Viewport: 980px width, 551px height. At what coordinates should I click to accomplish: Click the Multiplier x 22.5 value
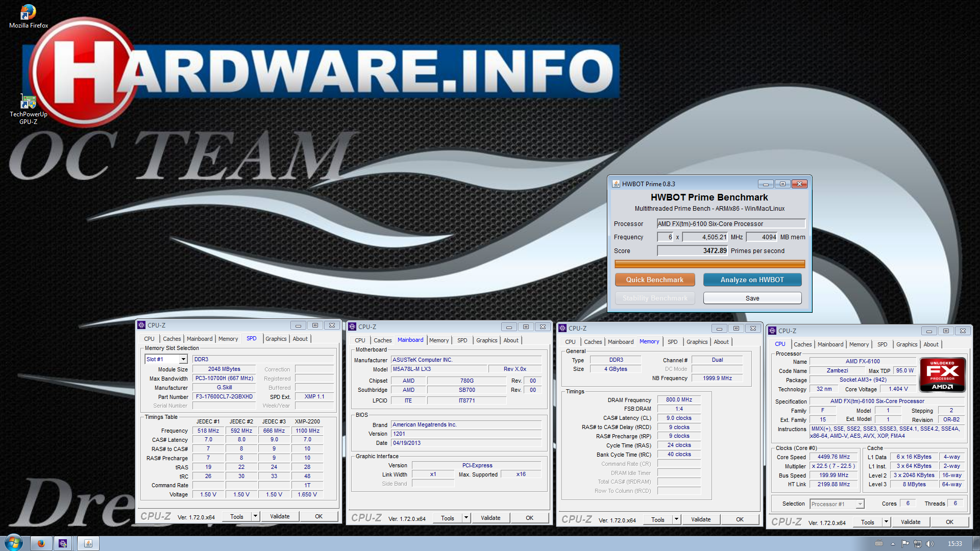pyautogui.click(x=834, y=466)
